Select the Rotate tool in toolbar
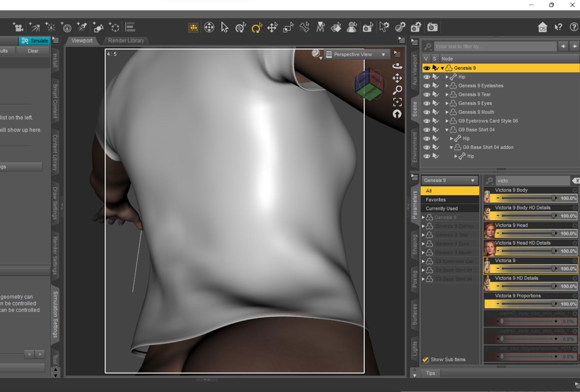 (256, 28)
